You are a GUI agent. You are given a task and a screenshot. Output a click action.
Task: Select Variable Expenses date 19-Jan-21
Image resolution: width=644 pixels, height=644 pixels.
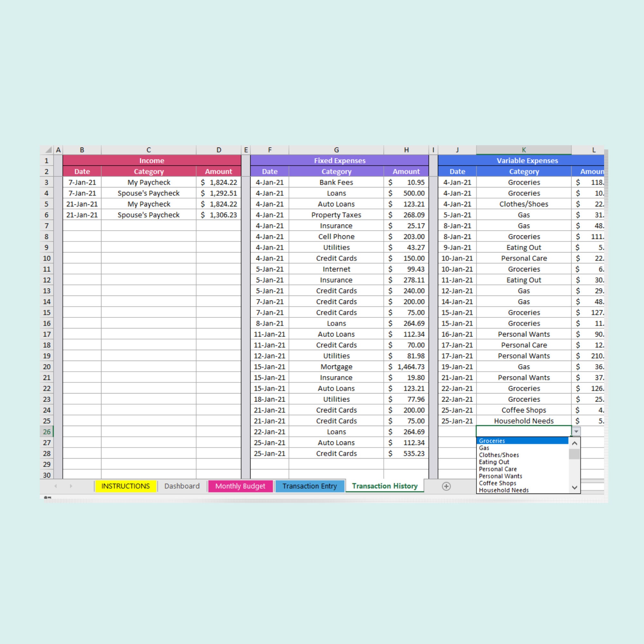point(457,367)
